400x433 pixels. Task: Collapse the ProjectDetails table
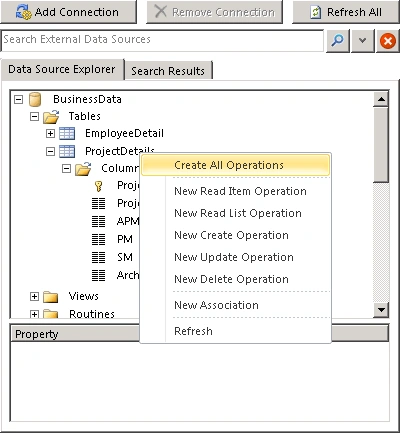pos(50,151)
